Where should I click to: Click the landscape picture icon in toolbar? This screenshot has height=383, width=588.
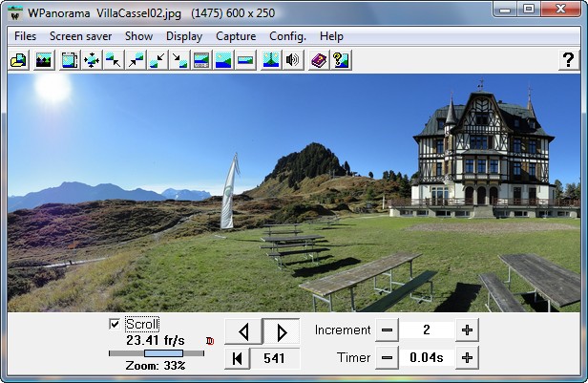point(44,60)
